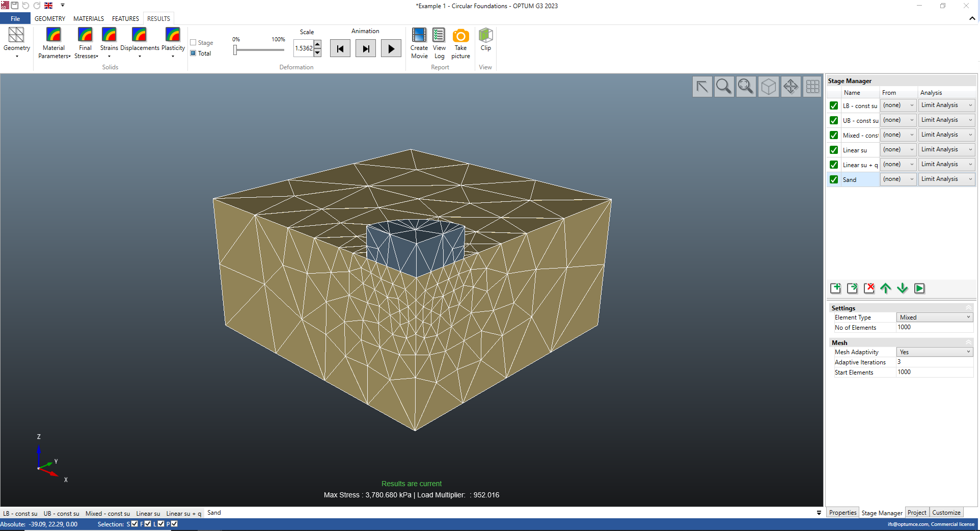This screenshot has height=531, width=980.
Task: Open Analysis dropdown for UB - const su
Action: point(947,120)
